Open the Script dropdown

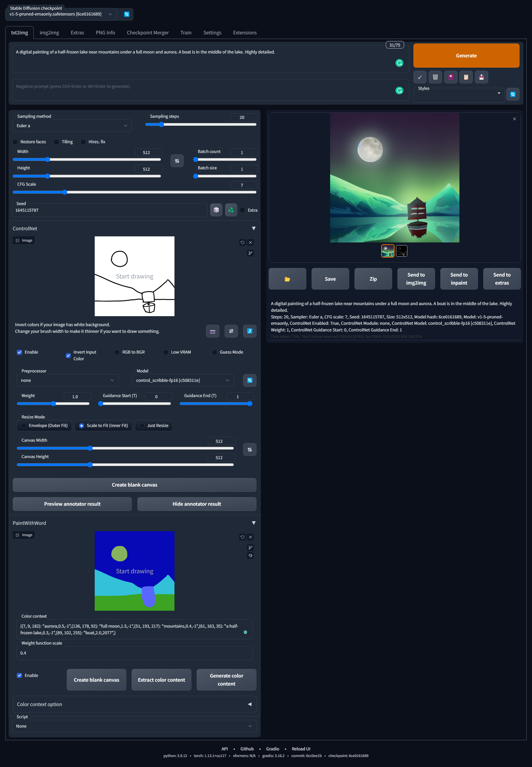pyautogui.click(x=134, y=726)
